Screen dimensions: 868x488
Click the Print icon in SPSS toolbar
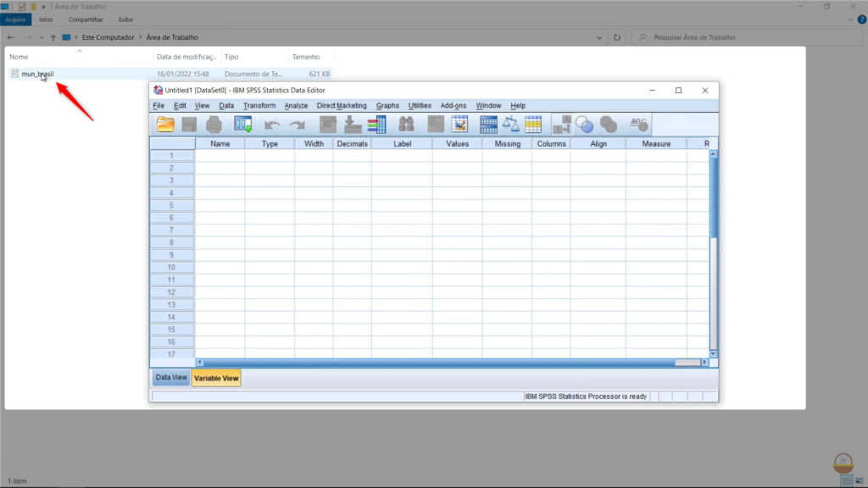214,125
